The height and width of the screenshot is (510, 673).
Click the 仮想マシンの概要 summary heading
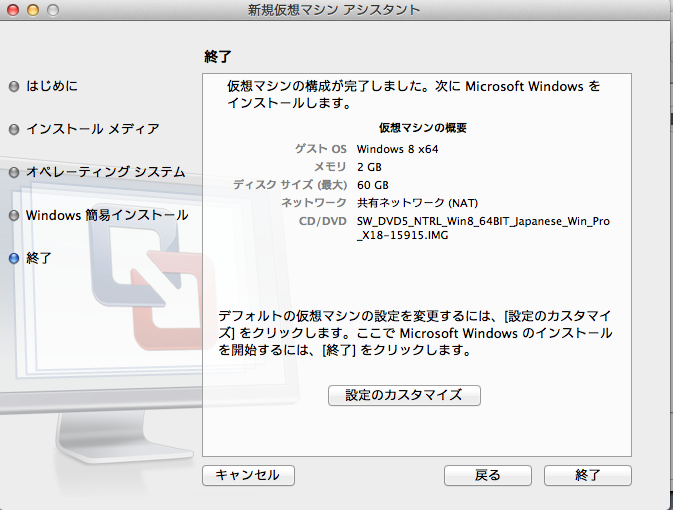click(423, 128)
